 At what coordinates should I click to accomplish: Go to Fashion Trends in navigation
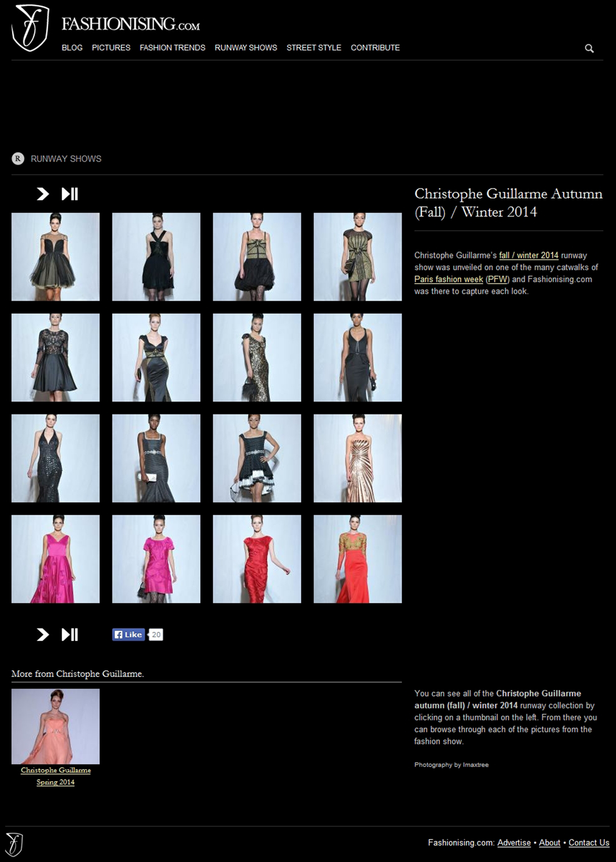click(x=173, y=48)
